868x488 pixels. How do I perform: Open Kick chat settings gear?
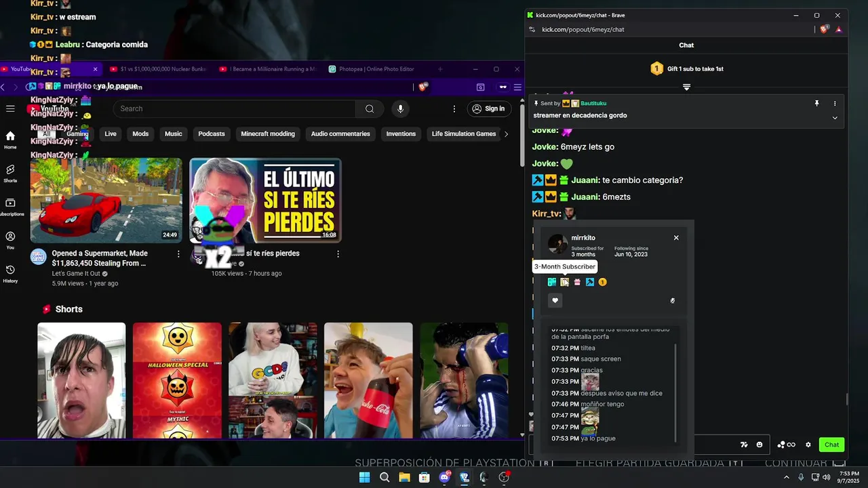tap(808, 445)
